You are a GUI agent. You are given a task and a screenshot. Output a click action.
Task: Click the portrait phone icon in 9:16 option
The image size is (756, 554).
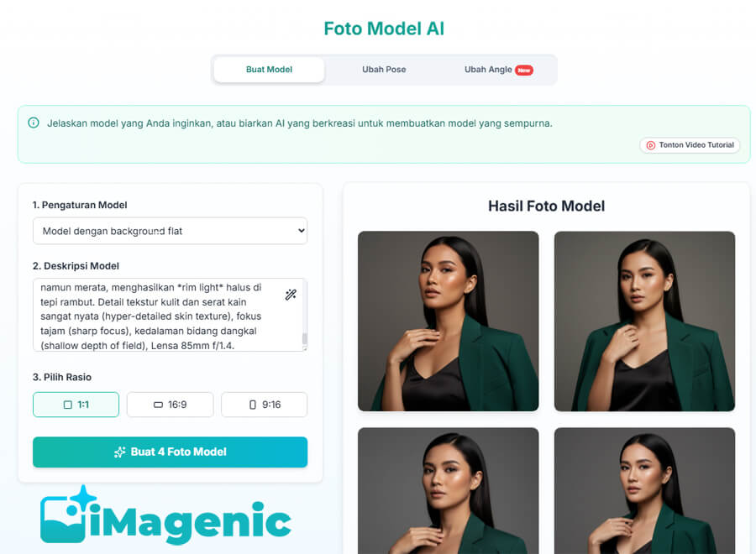click(x=253, y=405)
